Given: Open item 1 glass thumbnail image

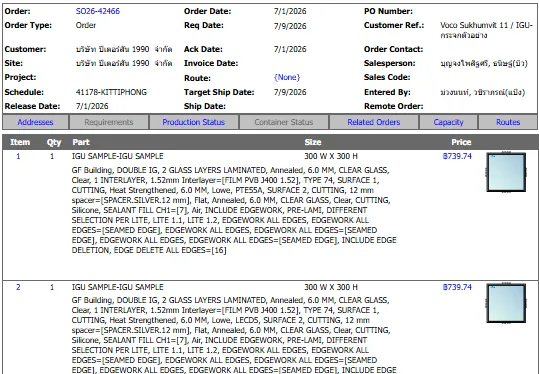Looking at the screenshot, I should coord(506,172).
